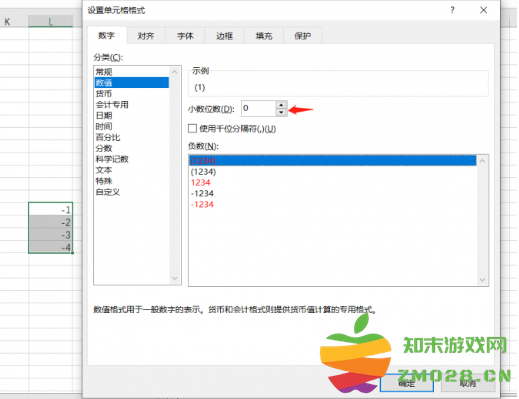Select column K header in spreadsheet
The height and width of the screenshot is (399, 519).
point(7,22)
